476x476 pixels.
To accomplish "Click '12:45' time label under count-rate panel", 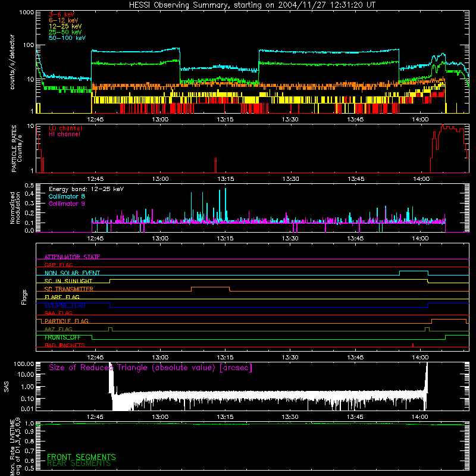I will click(95, 120).
